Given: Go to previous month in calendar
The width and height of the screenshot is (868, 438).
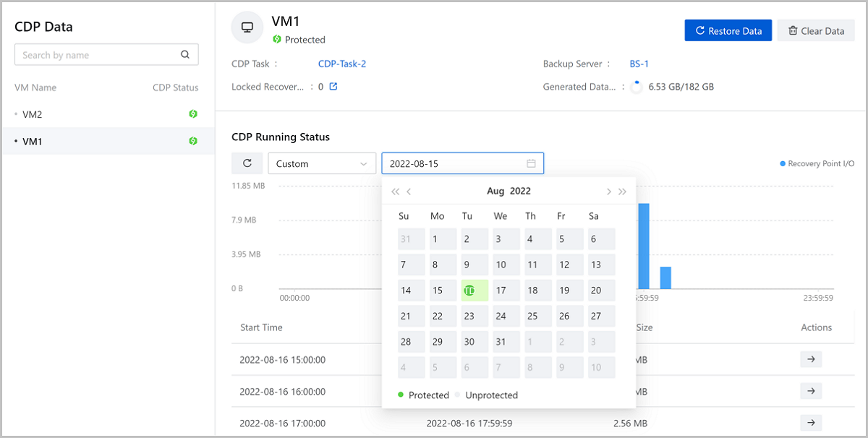Looking at the screenshot, I should point(409,192).
